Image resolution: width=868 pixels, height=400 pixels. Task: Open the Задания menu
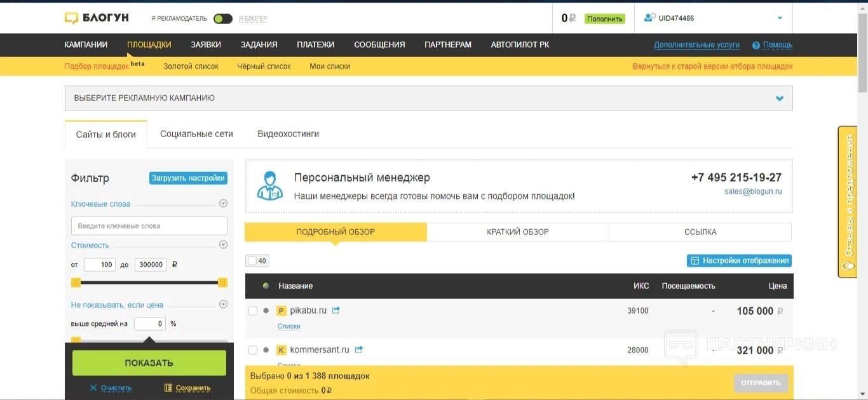click(x=259, y=45)
